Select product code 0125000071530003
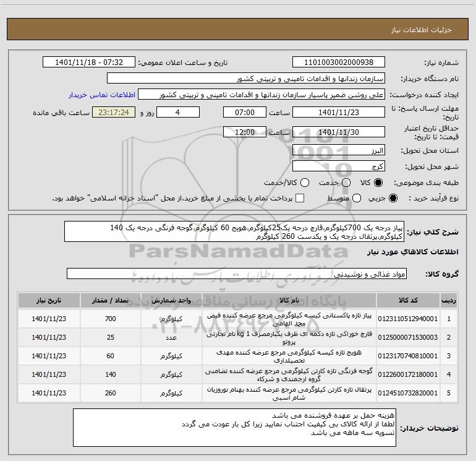The image size is (476, 461). pyautogui.click(x=408, y=337)
